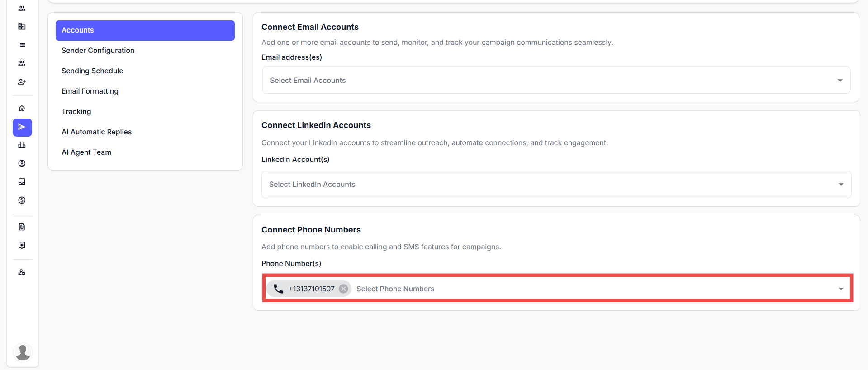Open the AI sparkle chat sidebar icon
This screenshot has height=370, width=868.
tap(22, 245)
